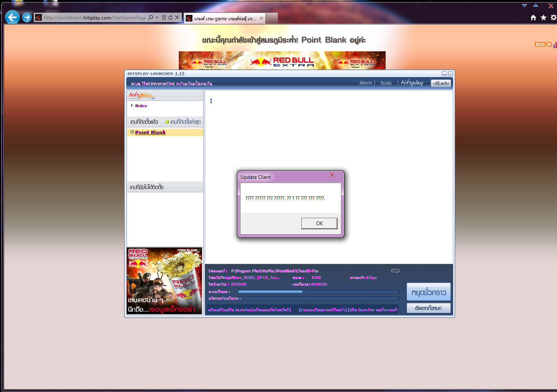
Task: Click the hitsplay logo in launcher header
Action: click(412, 83)
